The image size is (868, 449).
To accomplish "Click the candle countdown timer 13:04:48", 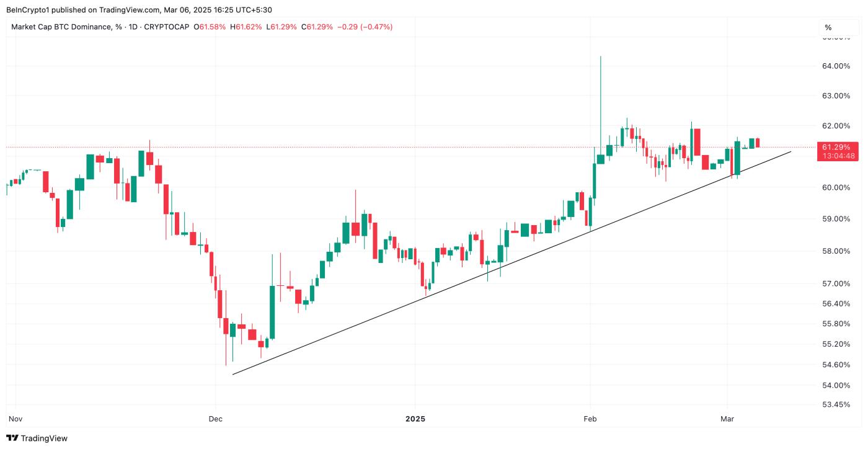I will 838,156.
